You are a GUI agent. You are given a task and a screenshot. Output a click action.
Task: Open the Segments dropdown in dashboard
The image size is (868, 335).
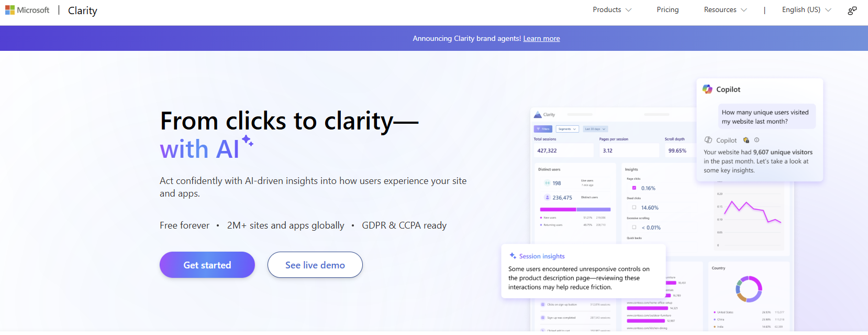click(x=567, y=129)
